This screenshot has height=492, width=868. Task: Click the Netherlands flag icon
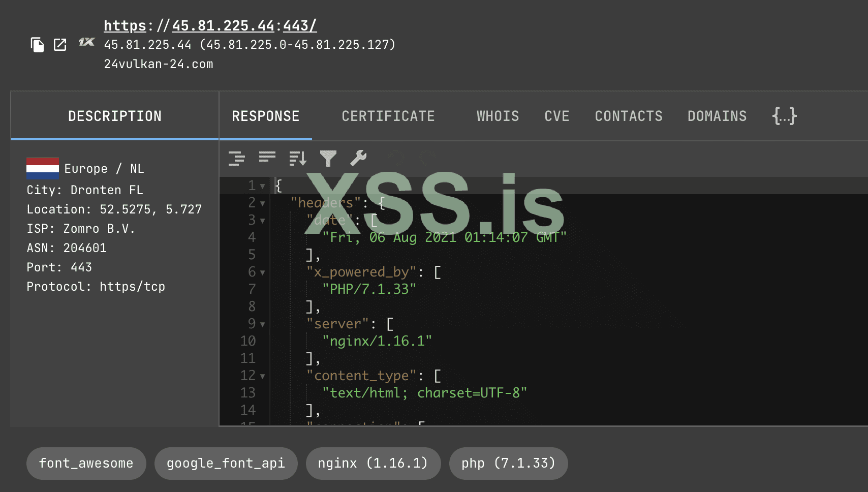point(43,169)
